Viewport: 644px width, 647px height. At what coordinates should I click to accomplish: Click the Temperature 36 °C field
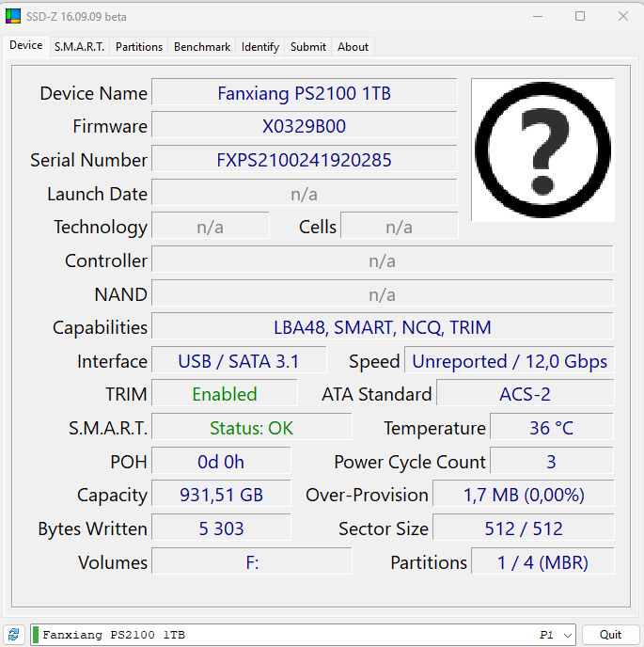coord(551,428)
